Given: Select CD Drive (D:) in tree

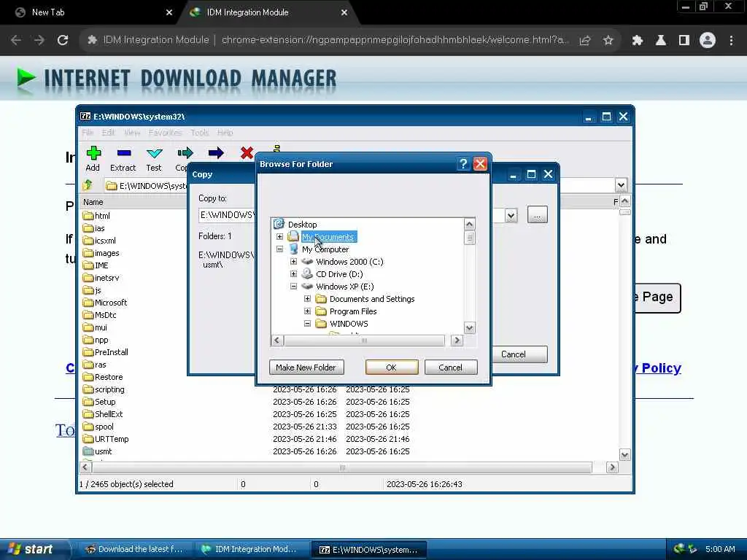Looking at the screenshot, I should click(x=339, y=274).
